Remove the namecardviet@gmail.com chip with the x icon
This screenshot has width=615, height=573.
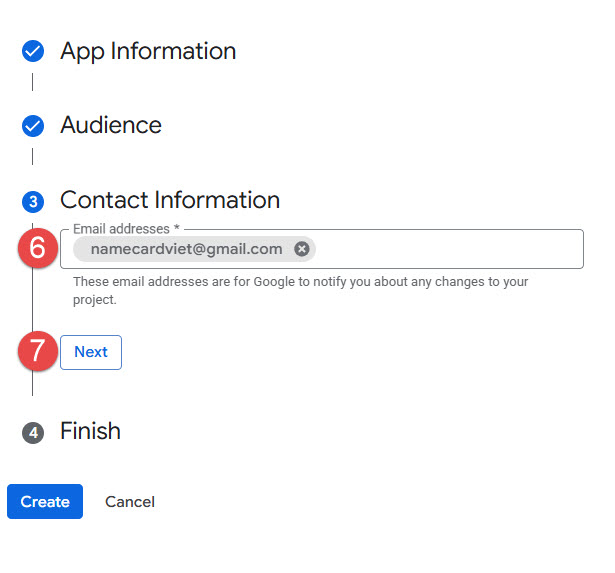302,249
